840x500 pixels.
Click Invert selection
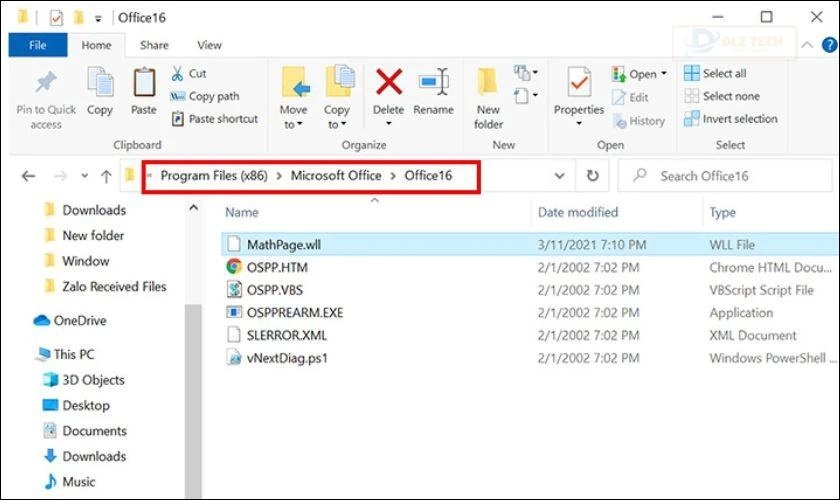(731, 119)
